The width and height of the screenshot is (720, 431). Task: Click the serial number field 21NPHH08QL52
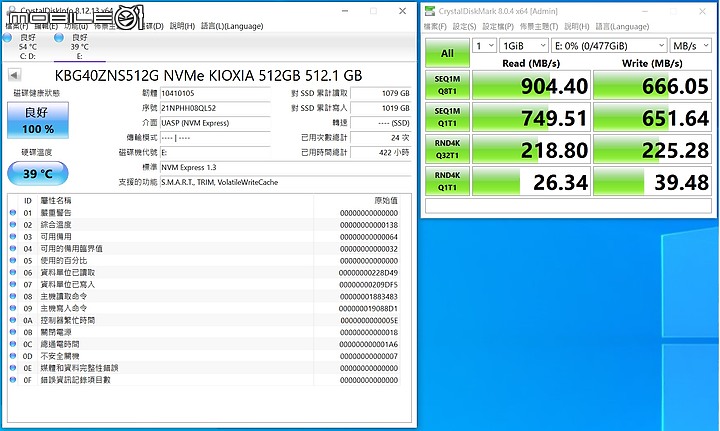click(215, 108)
